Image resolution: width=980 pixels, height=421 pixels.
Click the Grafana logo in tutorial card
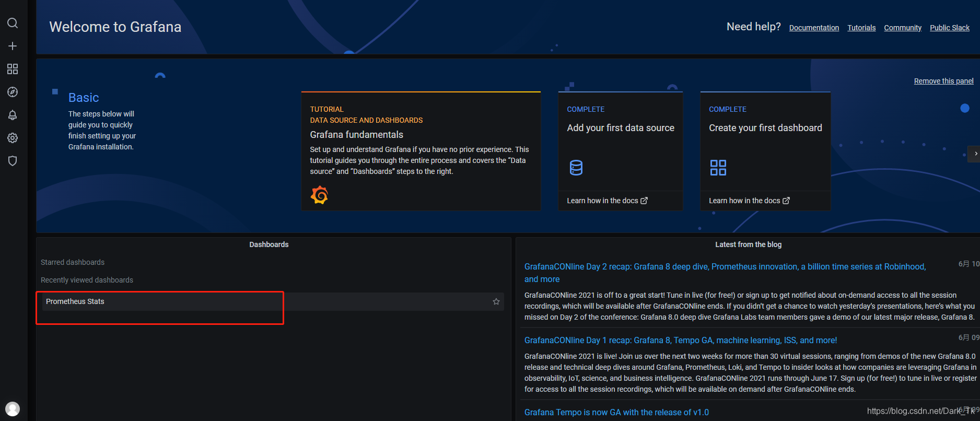tap(320, 195)
